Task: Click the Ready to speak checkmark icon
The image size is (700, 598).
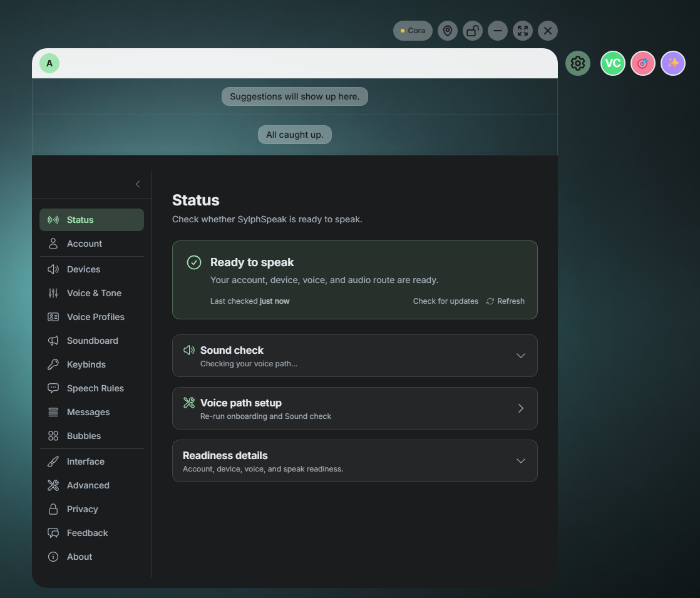Action: pyautogui.click(x=193, y=262)
